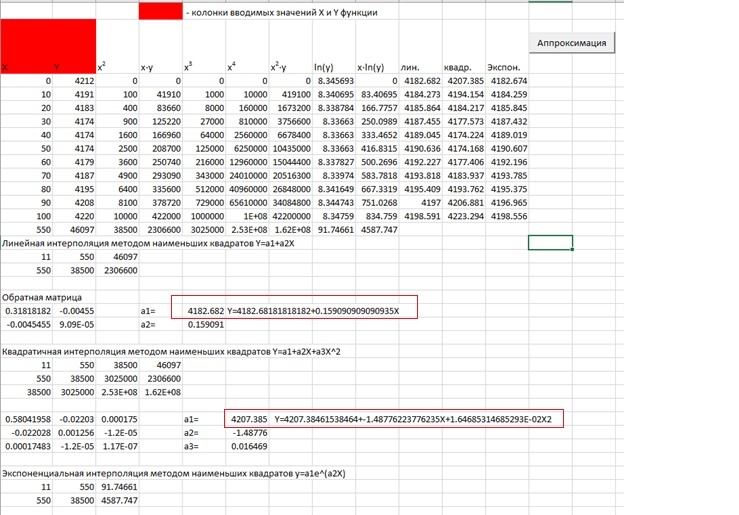This screenshot has width=739, height=515.
Task: Select the x·ln(y) cell 83.40695
Action: 377,94
